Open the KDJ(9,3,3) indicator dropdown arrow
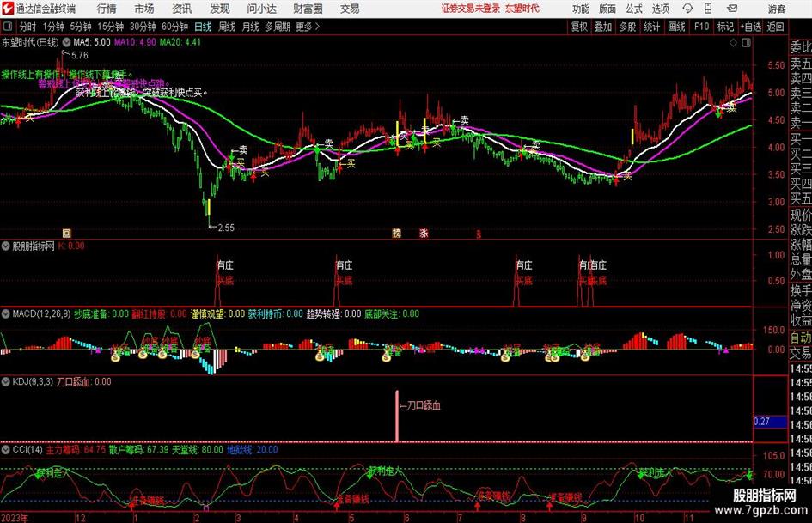Viewport: 812px width, 523px height. tap(6, 381)
